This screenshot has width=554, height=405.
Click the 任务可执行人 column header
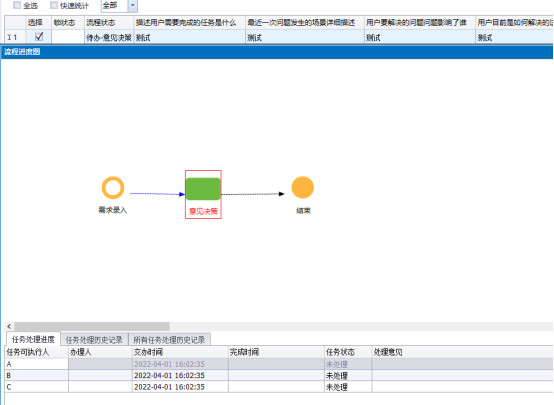[x=36, y=352]
